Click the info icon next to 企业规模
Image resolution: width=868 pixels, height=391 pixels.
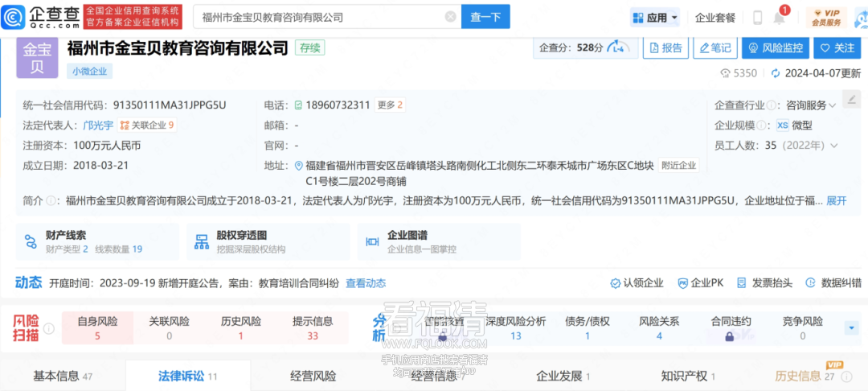(x=760, y=126)
